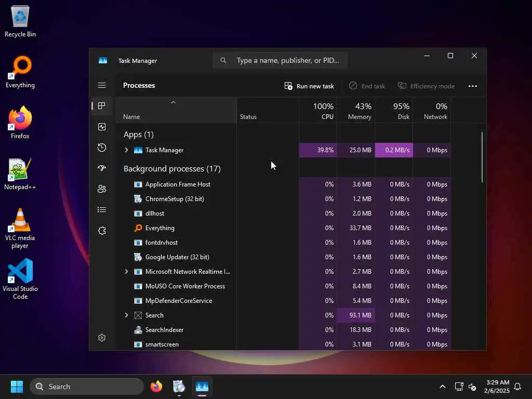
Task: Click the muted volume tray icon
Action: [x=472, y=387]
